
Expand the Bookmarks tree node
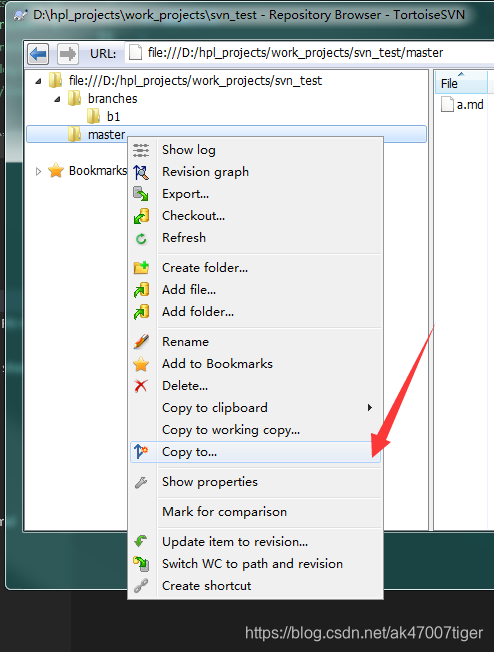tap(38, 171)
